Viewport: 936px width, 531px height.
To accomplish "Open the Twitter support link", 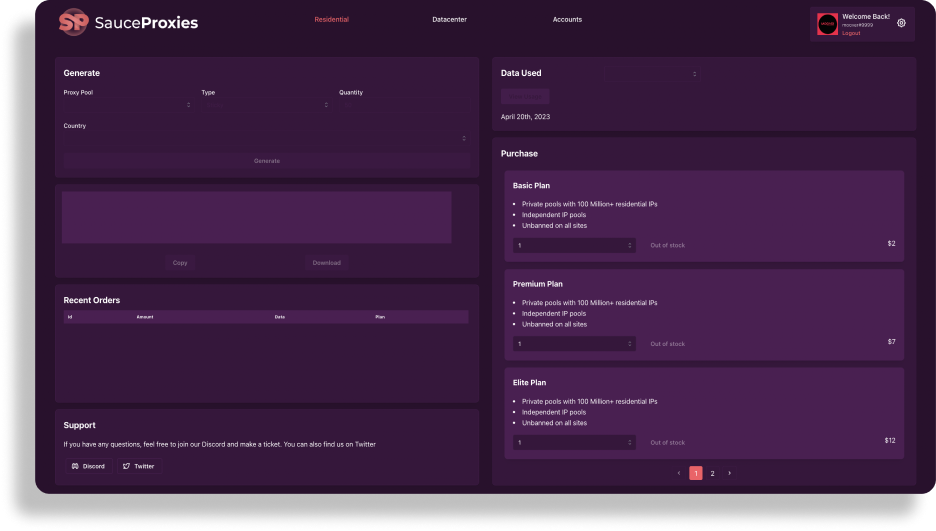I will [138, 466].
